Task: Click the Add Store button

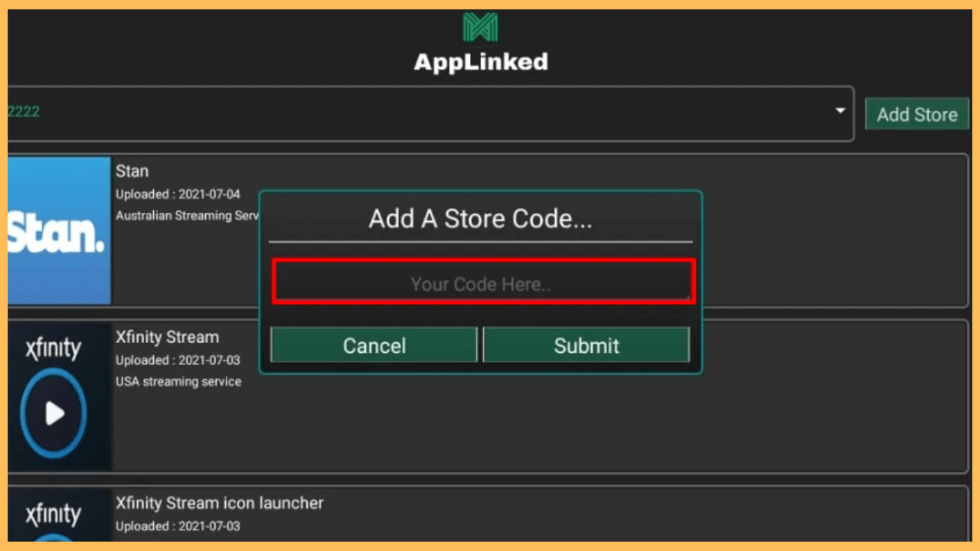Action: pyautogui.click(x=916, y=113)
